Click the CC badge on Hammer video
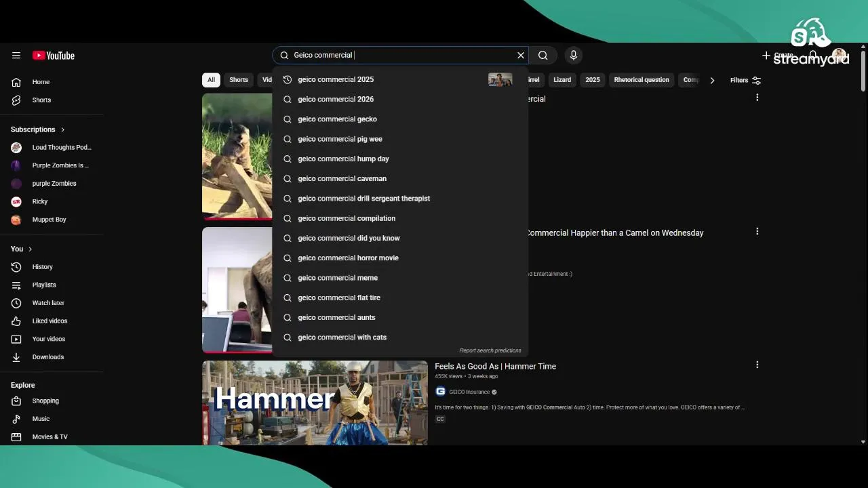 (x=440, y=419)
